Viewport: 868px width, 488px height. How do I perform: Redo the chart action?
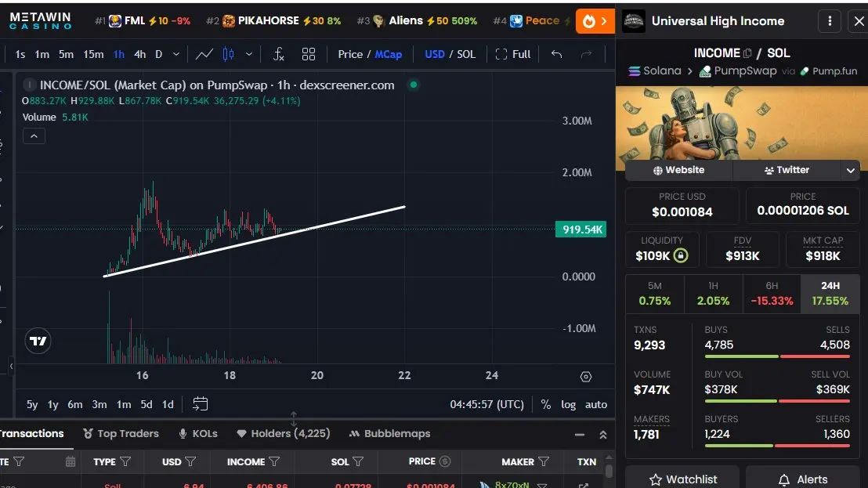coord(586,54)
